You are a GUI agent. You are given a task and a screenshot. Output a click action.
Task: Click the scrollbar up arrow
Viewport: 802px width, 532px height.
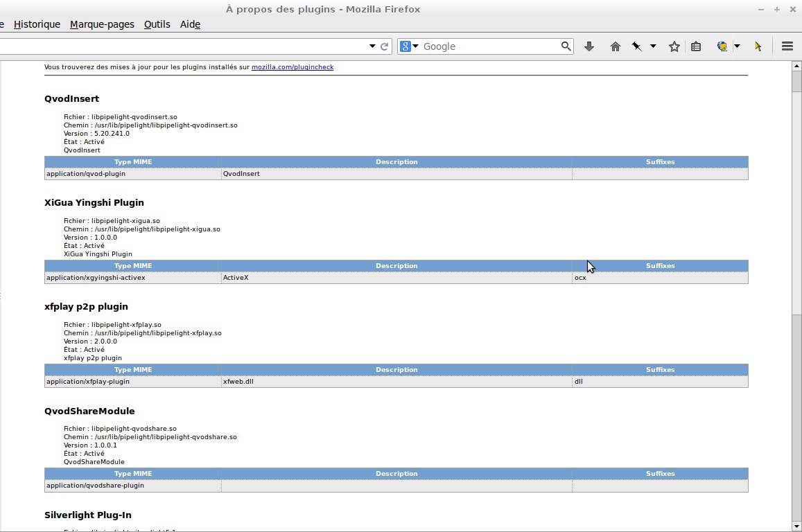point(796,66)
